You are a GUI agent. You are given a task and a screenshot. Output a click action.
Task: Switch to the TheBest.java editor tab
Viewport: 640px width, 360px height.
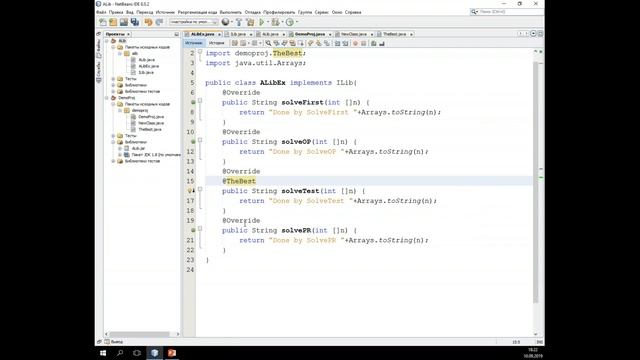coord(394,34)
